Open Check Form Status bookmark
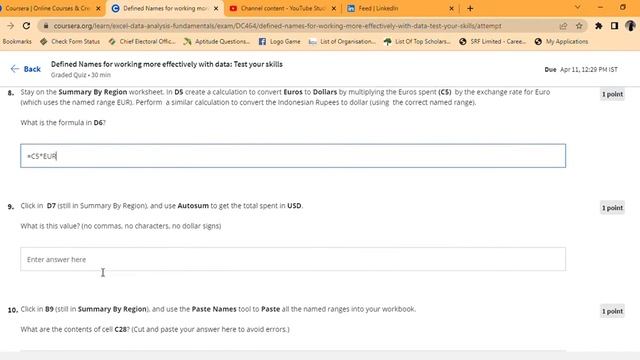Image resolution: width=640 pixels, height=360 pixels. [70, 42]
